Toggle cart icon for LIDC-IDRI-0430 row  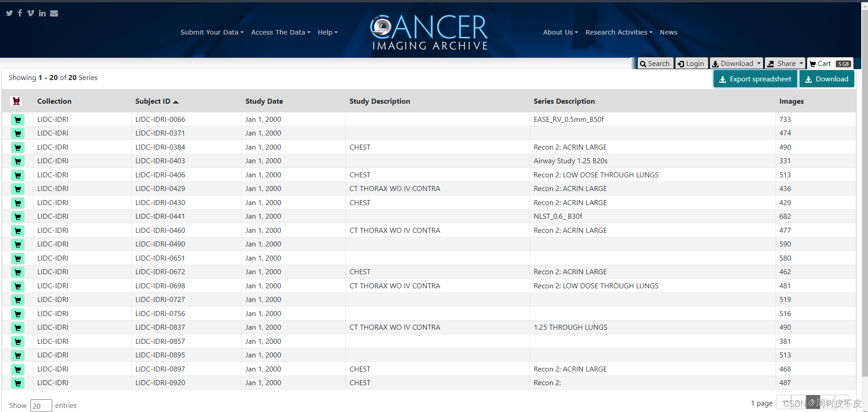coord(18,203)
